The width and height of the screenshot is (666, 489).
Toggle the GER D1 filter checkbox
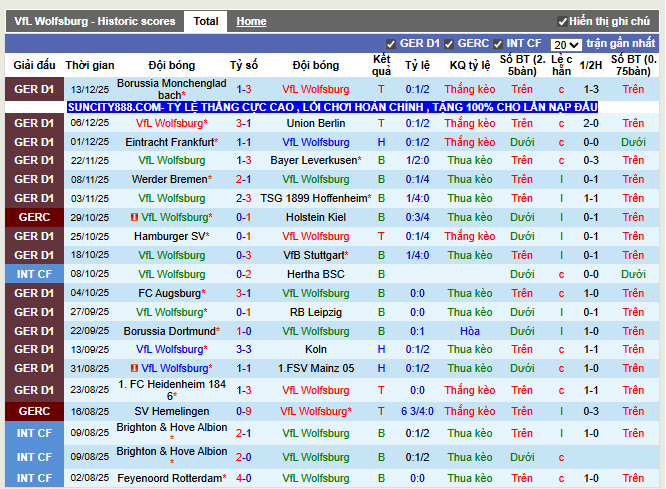click(391, 44)
